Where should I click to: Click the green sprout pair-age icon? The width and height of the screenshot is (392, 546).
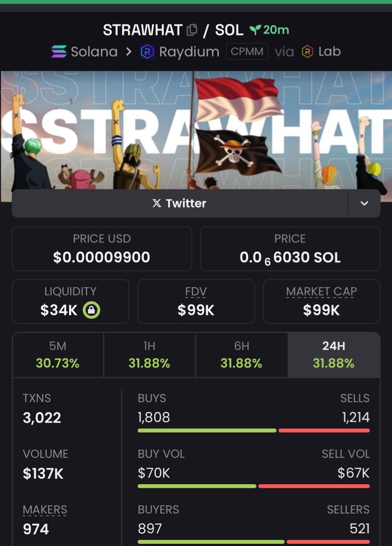pyautogui.click(x=255, y=30)
